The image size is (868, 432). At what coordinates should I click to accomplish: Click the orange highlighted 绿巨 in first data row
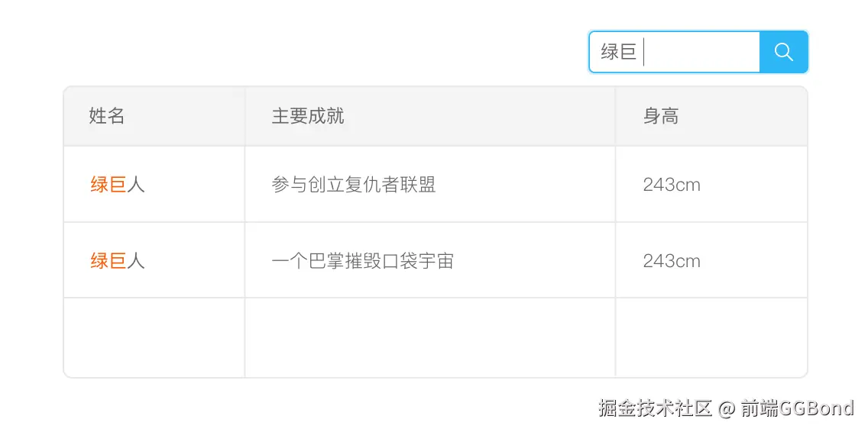(x=108, y=184)
